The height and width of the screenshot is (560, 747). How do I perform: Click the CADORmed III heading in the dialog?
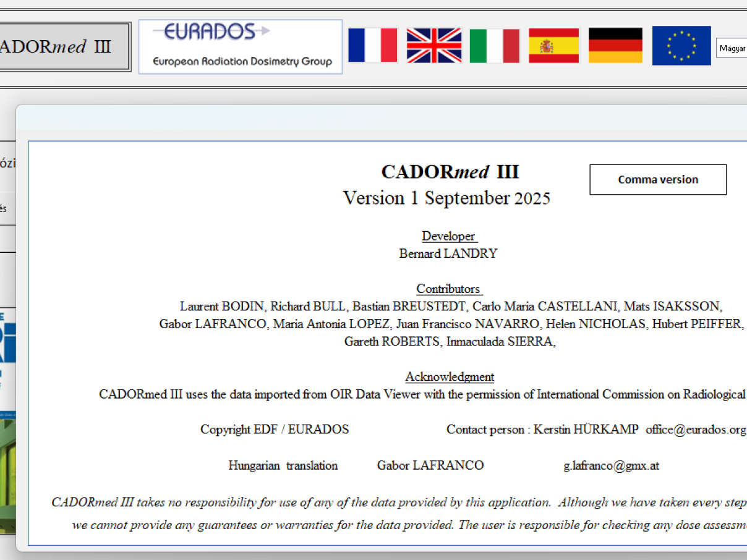click(450, 171)
